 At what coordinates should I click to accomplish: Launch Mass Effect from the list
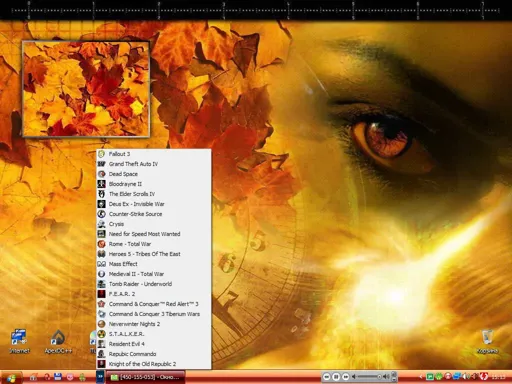pos(154,264)
